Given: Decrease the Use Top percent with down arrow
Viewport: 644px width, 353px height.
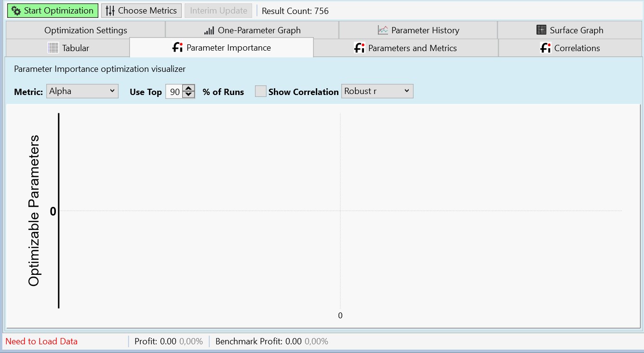Looking at the screenshot, I should [189, 95].
